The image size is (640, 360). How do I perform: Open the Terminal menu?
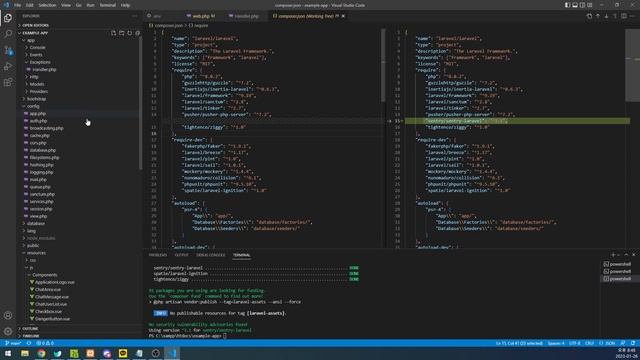tap(108, 5)
